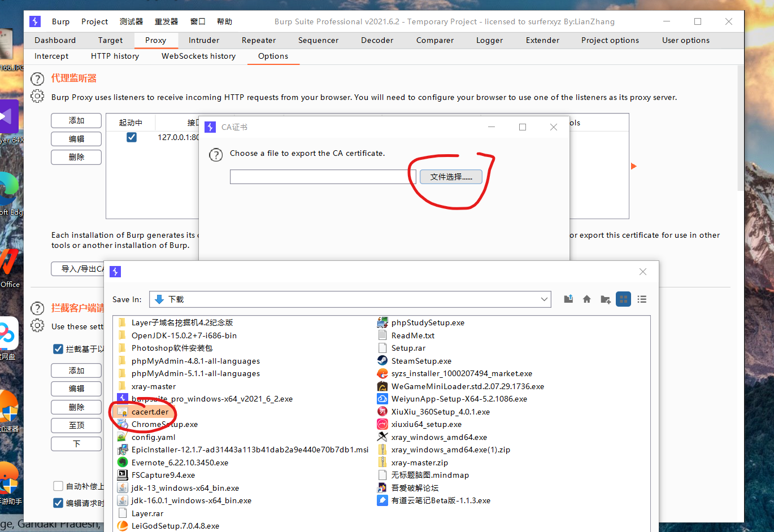Viewport: 774px width, 532px height.
Task: Toggle 拦截基于以 intercept rule checkbox
Action: point(58,349)
